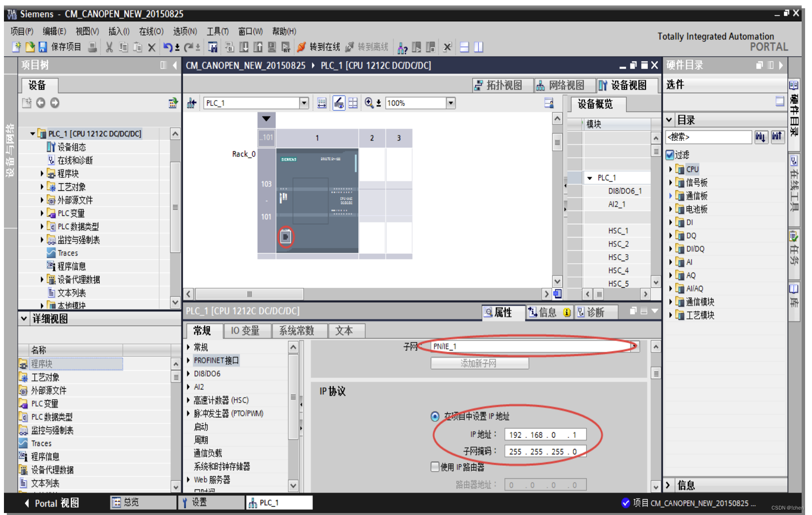
Task: Navigate back in the project tree
Action: pyautogui.click(x=40, y=103)
